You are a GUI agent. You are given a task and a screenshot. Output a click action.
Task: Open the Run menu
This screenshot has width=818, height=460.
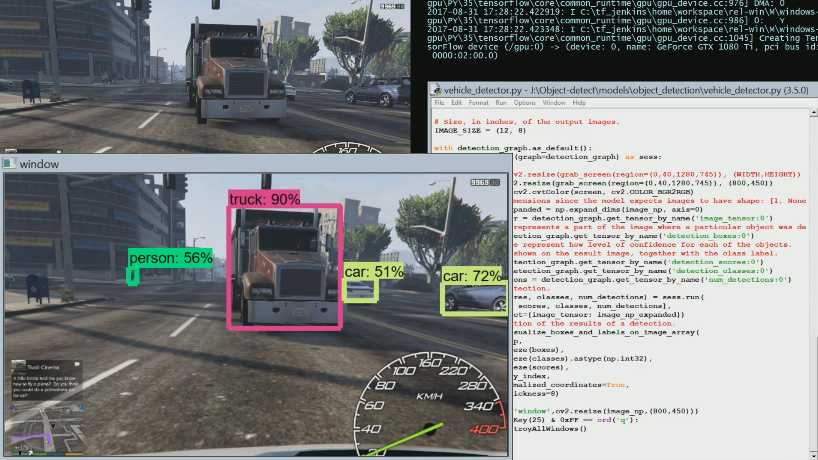(501, 103)
